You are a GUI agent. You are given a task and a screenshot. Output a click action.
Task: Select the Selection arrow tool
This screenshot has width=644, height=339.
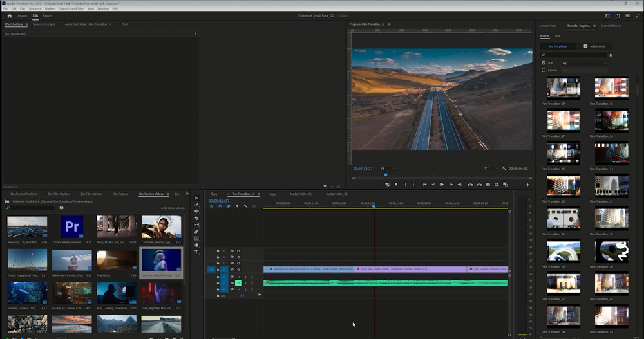click(196, 198)
